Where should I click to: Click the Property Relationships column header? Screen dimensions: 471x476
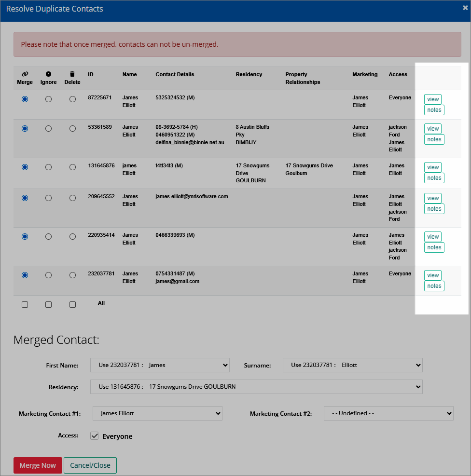click(303, 78)
